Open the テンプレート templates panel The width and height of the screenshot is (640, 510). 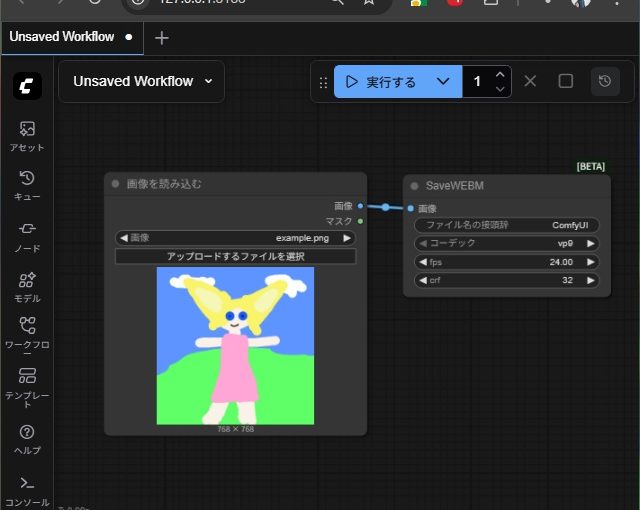pyautogui.click(x=27, y=388)
